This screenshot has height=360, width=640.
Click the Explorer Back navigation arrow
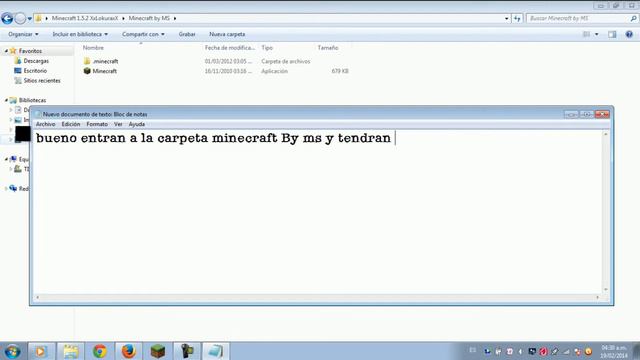[7, 18]
